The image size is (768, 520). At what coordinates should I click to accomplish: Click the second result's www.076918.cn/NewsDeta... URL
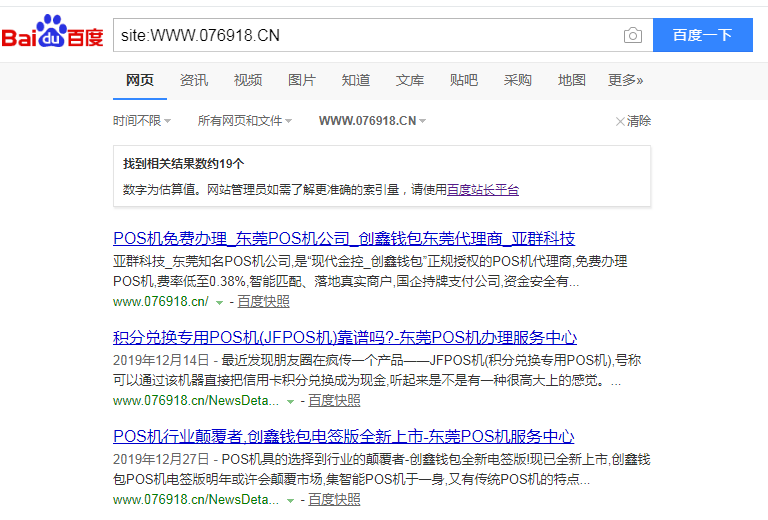tap(196, 401)
